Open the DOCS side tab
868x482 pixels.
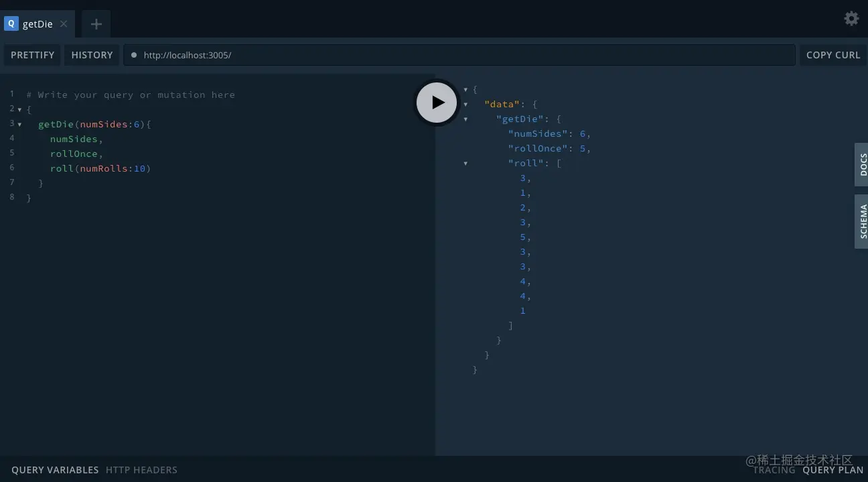pyautogui.click(x=862, y=165)
